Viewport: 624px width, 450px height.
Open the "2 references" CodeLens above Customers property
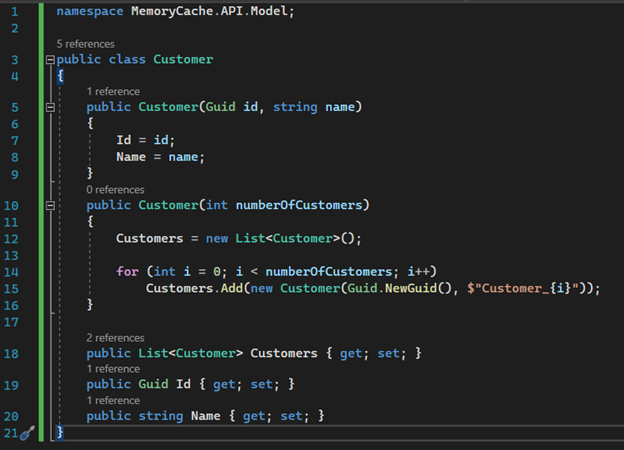coord(116,338)
